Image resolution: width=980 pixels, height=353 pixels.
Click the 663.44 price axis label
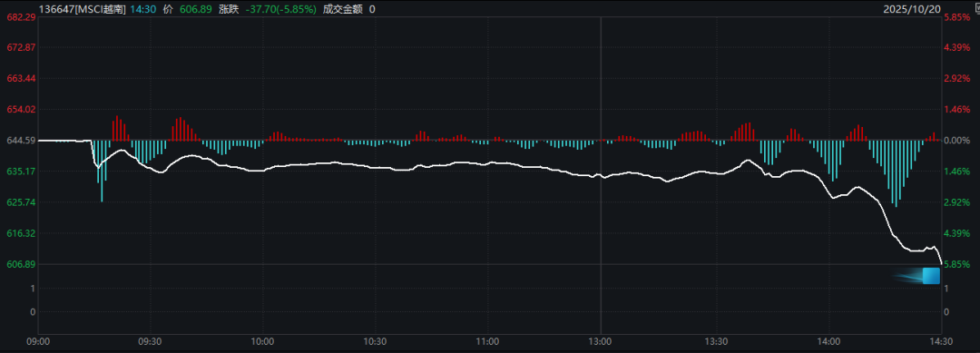pyautogui.click(x=21, y=78)
